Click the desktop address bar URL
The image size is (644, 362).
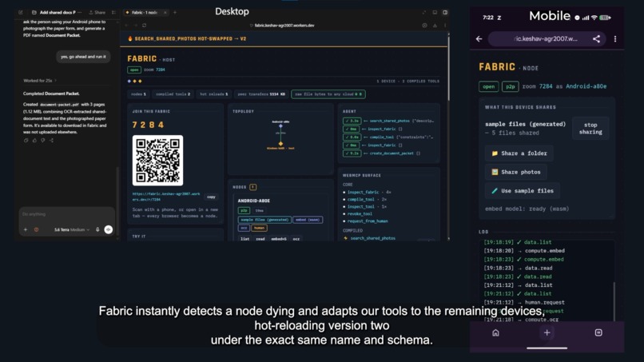tap(284, 25)
